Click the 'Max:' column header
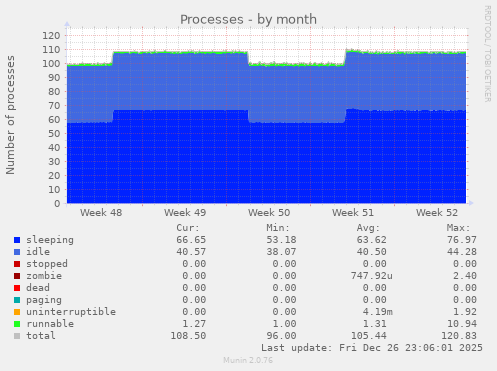Viewport: 497px width, 371px height. pos(458,228)
